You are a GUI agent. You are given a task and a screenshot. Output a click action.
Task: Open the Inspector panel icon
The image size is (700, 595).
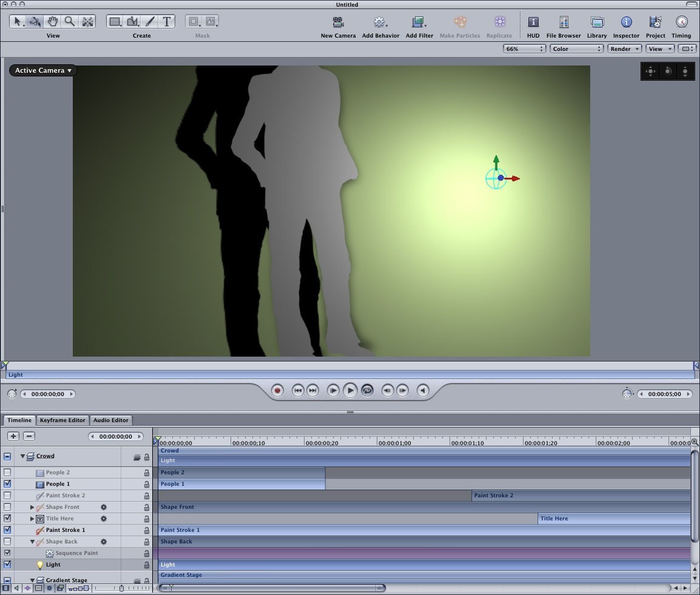coord(626,22)
